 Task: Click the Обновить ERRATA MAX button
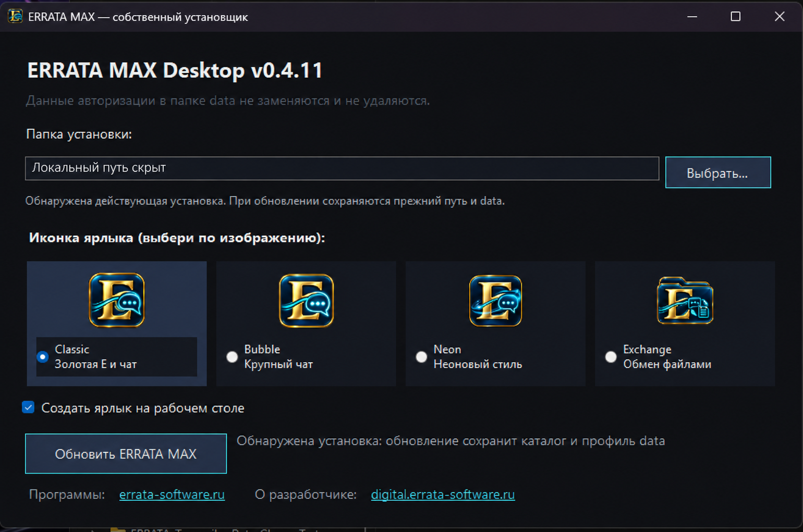pos(126,454)
